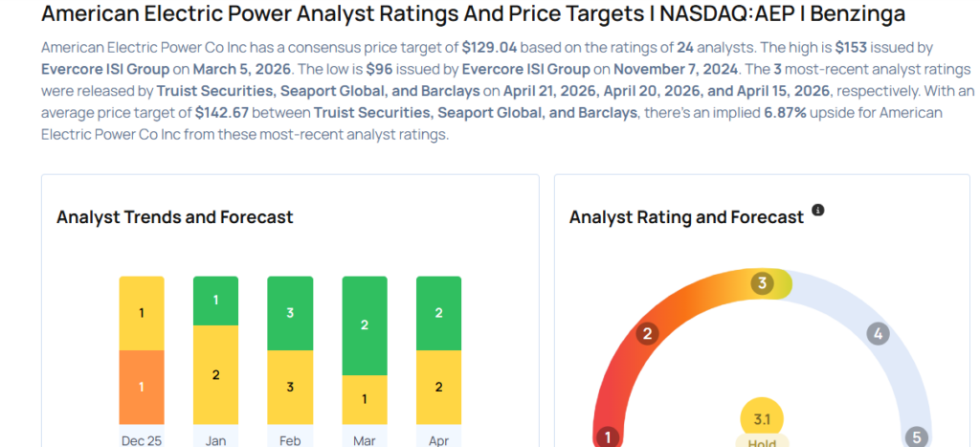Click the green segment of the Jan bar
The image size is (980, 447).
(215, 301)
